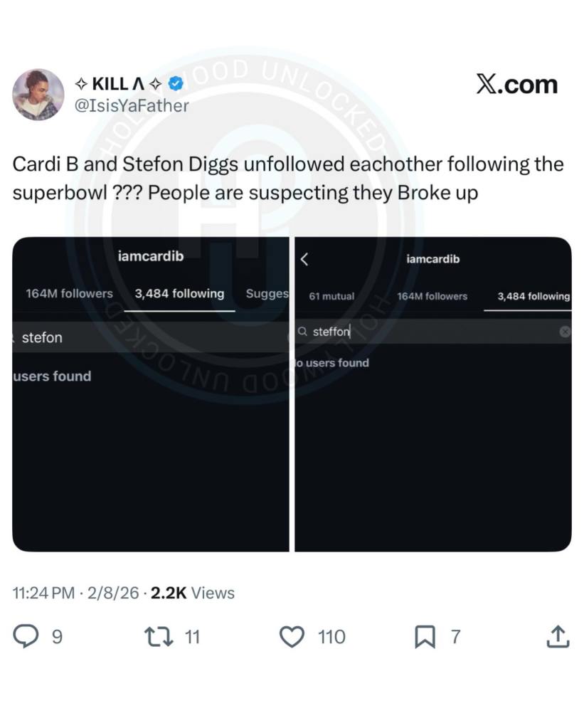Click the blue verified badge

coord(176,84)
